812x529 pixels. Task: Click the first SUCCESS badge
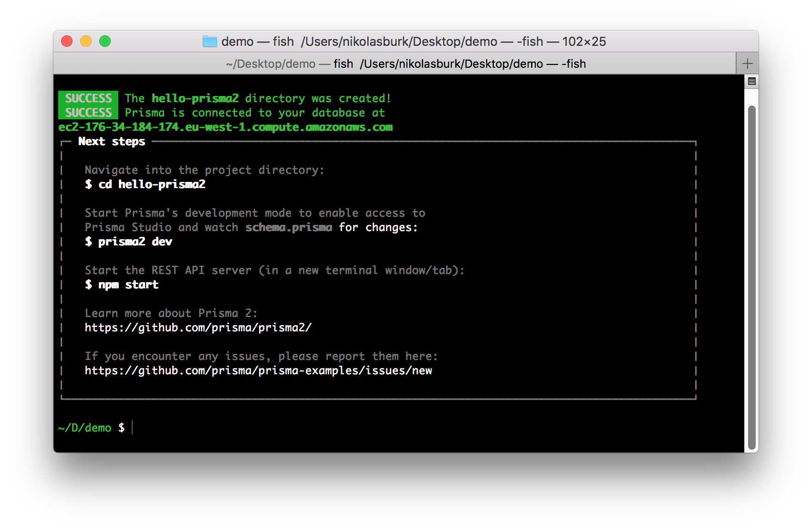(88, 98)
